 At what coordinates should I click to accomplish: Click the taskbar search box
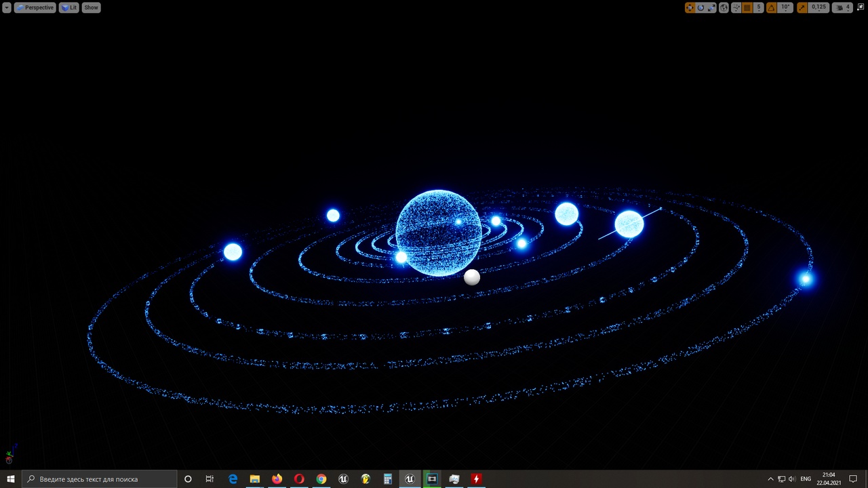pyautogui.click(x=100, y=479)
